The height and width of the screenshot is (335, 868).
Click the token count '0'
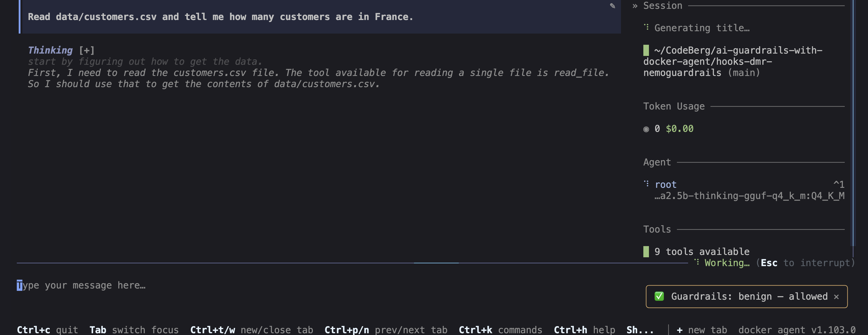point(657,129)
